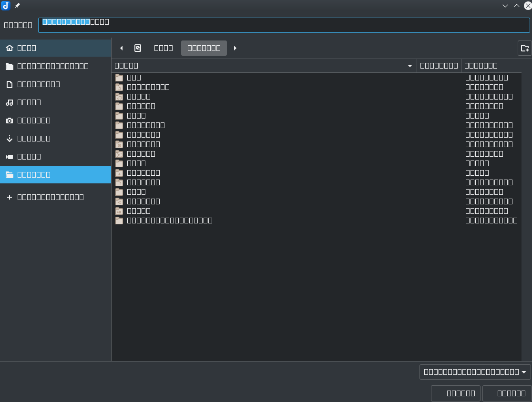This screenshot has width=532, height=402.
Task: Navigate back using the left breadcrumb arrow
Action: [x=122, y=48]
